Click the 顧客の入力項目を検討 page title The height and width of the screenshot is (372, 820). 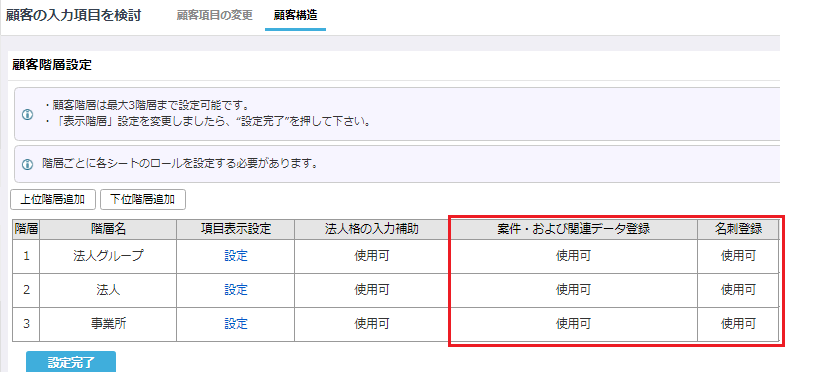pos(74,15)
